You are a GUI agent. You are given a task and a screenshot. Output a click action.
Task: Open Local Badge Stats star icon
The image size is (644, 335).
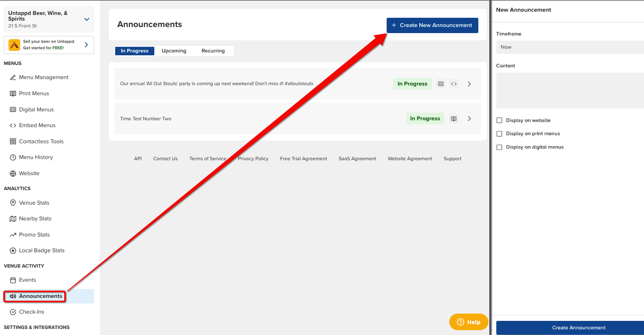[13, 251]
